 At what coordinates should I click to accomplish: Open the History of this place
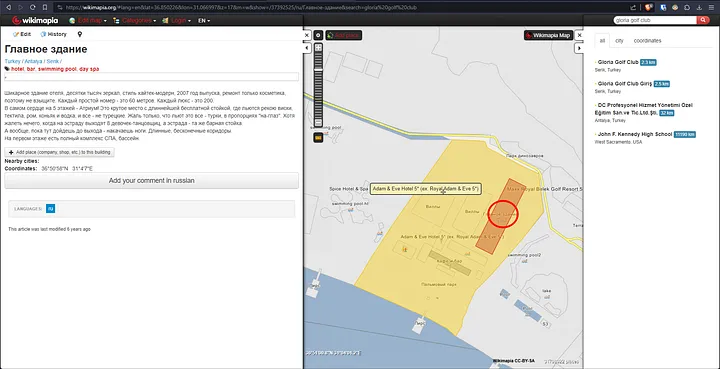pos(53,34)
